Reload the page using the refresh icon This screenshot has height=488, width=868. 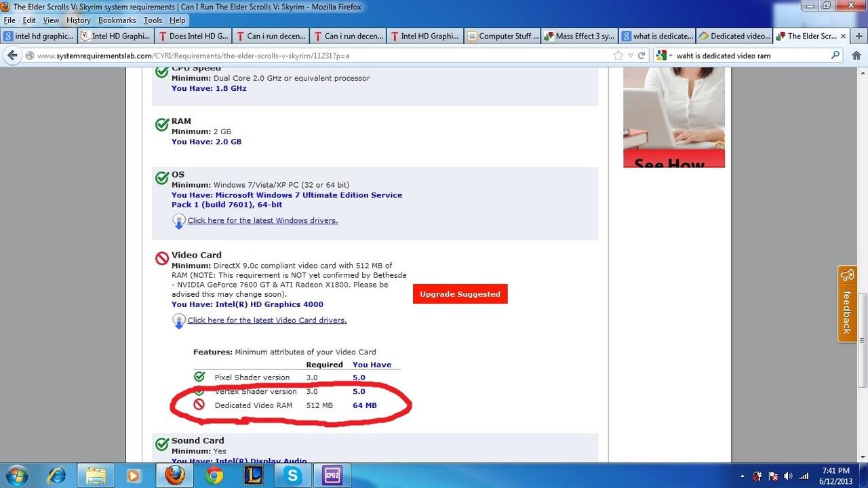click(x=642, y=56)
